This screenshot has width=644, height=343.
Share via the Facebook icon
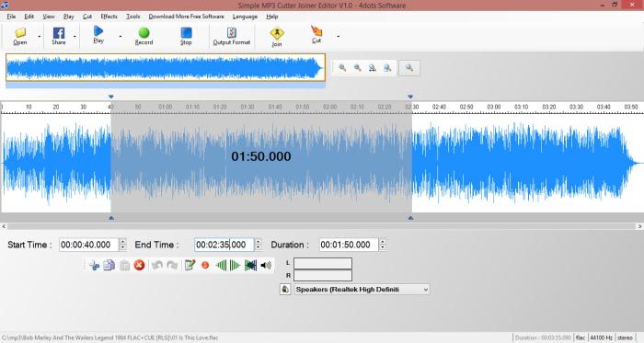[x=59, y=33]
